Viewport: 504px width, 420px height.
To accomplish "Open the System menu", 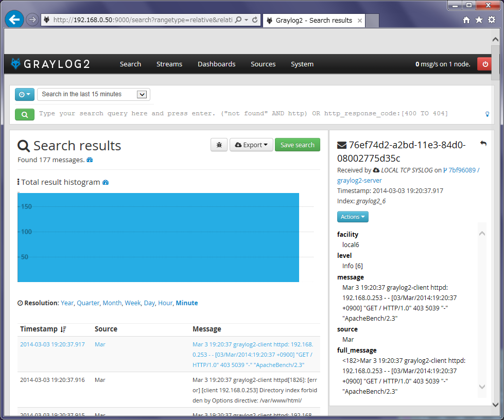I will [x=302, y=64].
